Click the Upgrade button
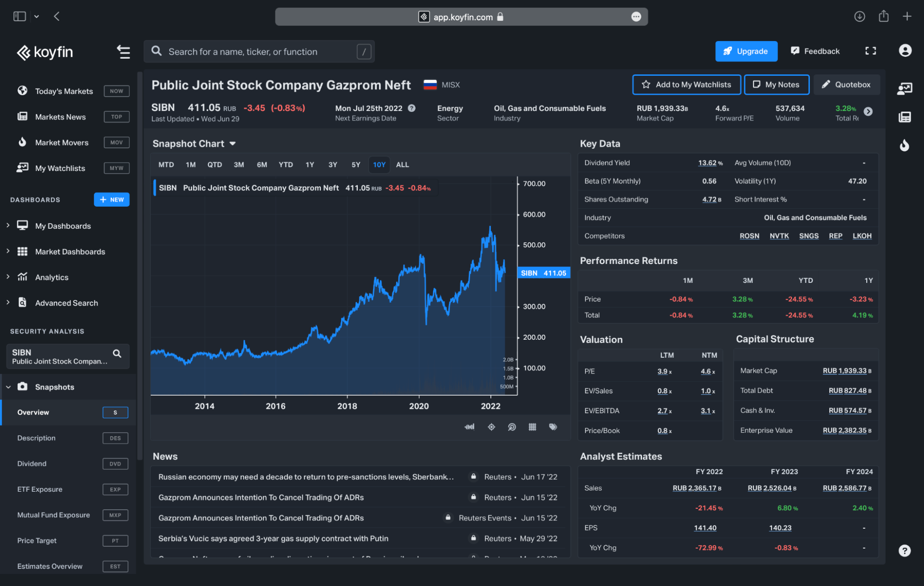 tap(746, 50)
